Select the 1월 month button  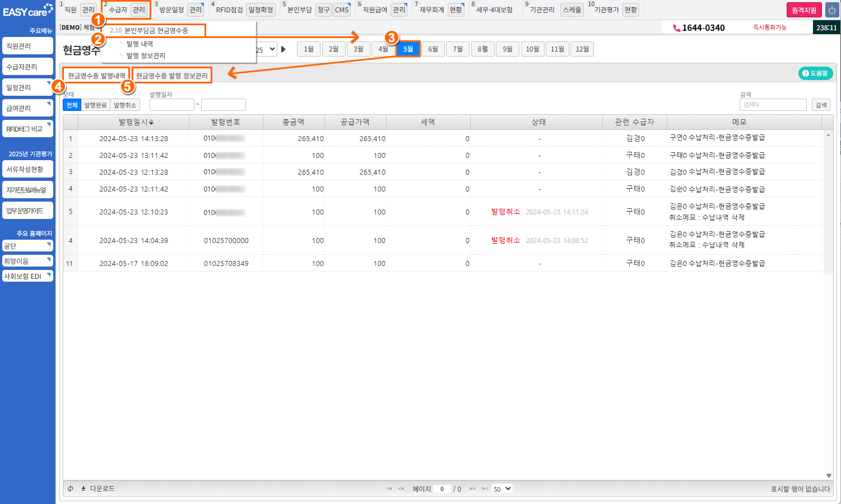(x=309, y=49)
